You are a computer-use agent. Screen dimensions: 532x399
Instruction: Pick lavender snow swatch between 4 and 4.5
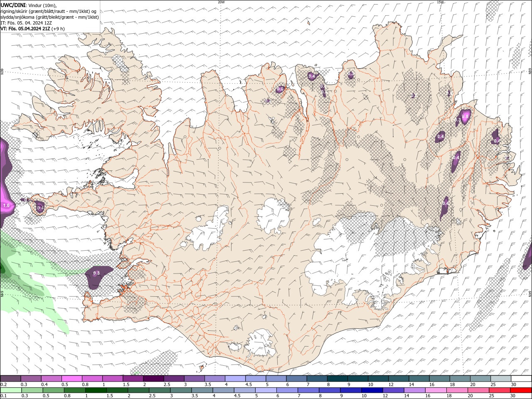pos(235,379)
